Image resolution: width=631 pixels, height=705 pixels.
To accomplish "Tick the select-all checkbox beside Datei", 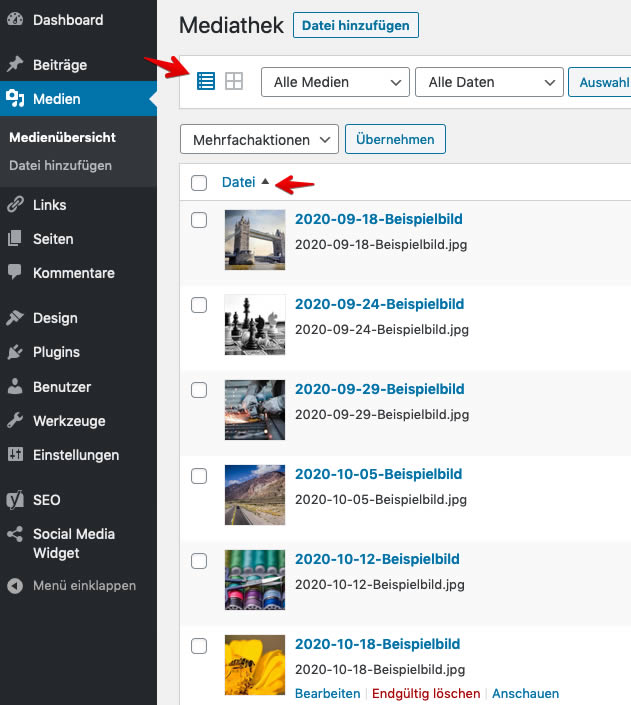I will [x=199, y=183].
